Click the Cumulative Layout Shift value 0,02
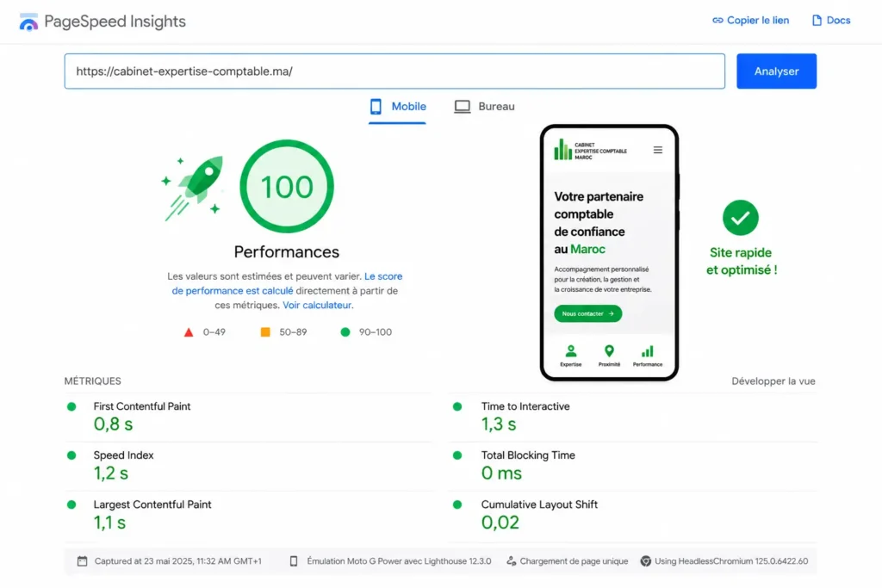 (x=500, y=523)
